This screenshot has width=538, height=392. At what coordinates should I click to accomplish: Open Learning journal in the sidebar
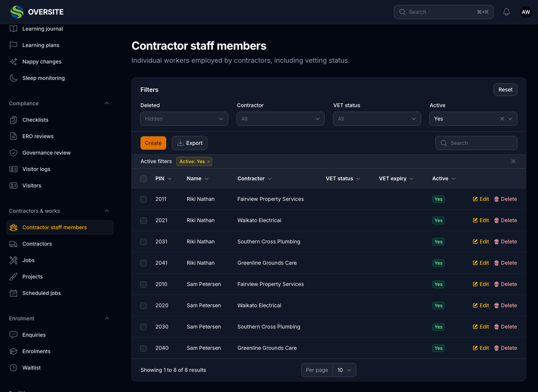point(60,29)
